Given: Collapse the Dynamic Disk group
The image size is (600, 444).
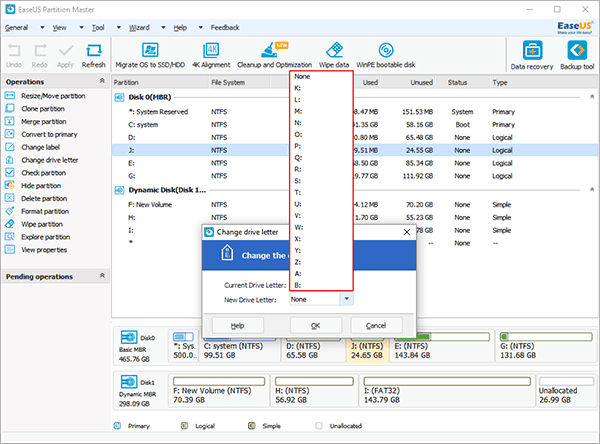Looking at the screenshot, I should (x=592, y=189).
